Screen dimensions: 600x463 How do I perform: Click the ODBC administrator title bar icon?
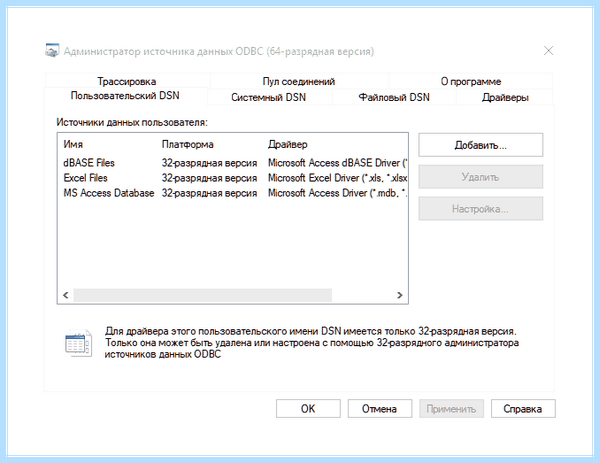[52, 51]
